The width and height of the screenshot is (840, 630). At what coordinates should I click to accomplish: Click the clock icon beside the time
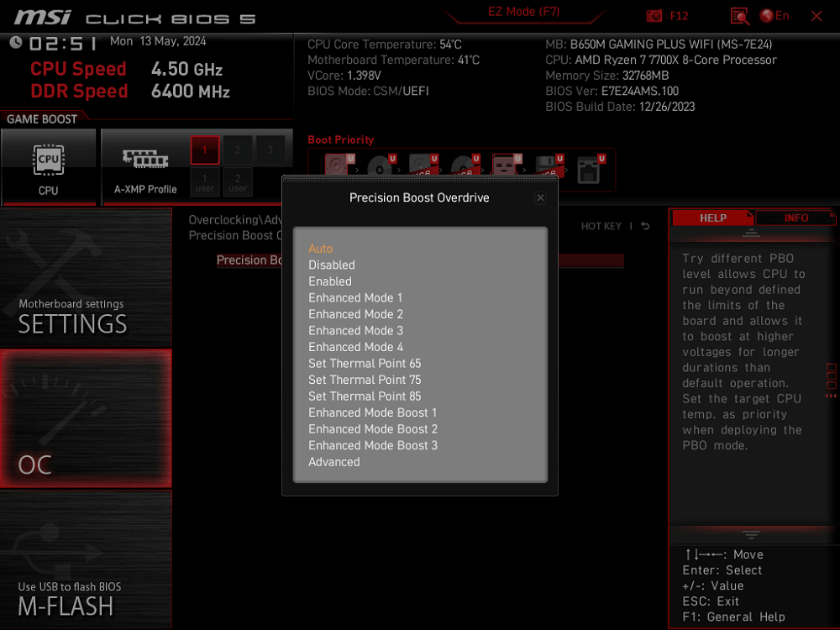[15, 42]
